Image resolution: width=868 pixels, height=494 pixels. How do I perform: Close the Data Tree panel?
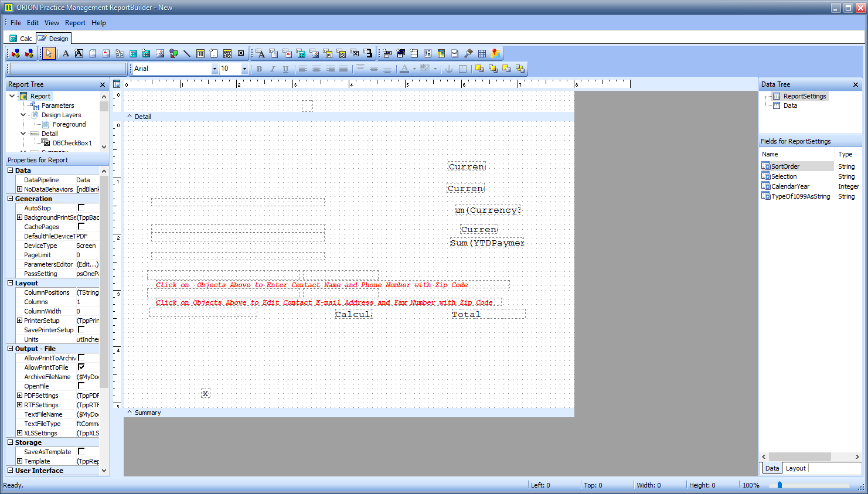856,84
